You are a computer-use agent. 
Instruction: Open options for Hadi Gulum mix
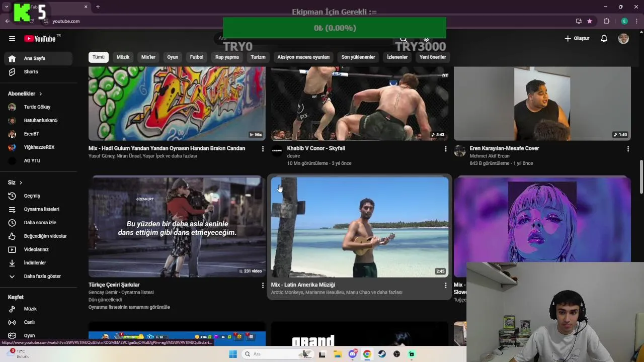(x=263, y=149)
